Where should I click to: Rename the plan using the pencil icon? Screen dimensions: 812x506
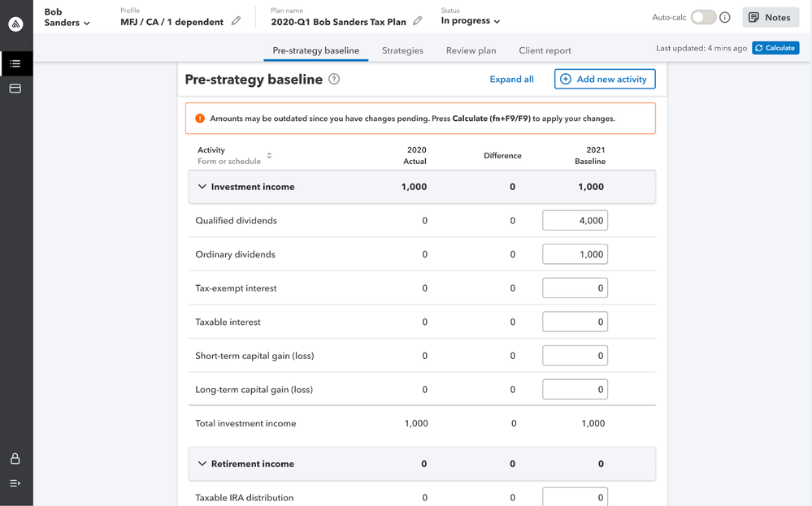click(x=418, y=21)
